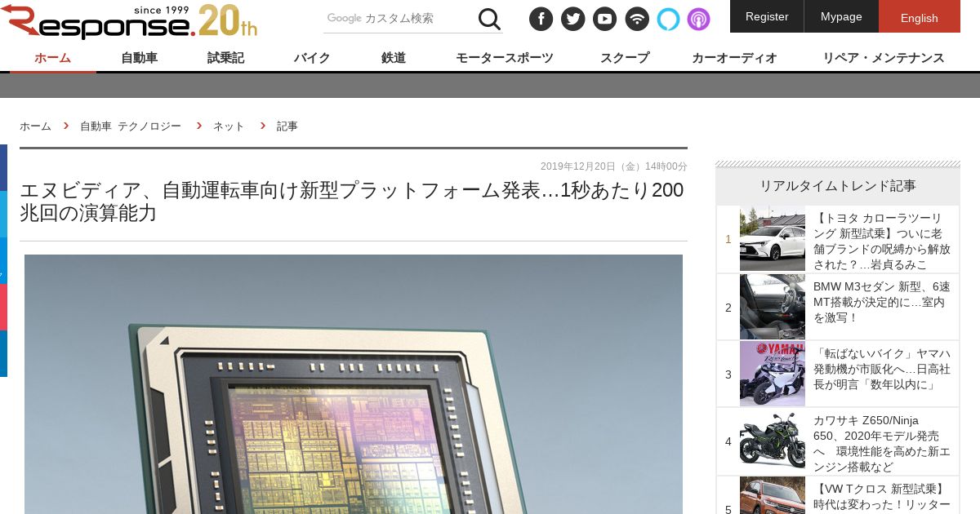Switch site to English
The image size is (980, 514).
pos(920,16)
